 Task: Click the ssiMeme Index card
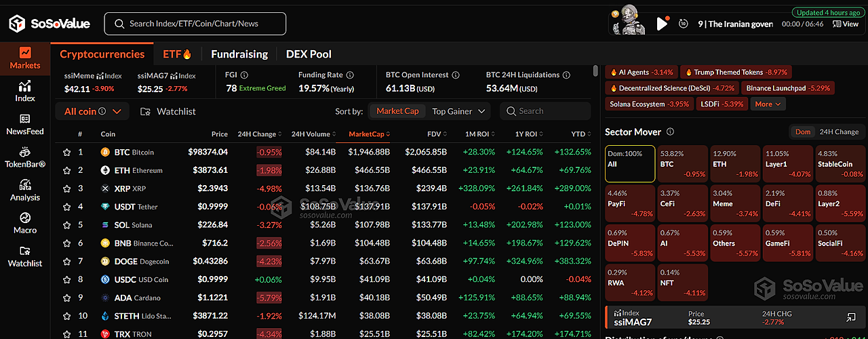click(94, 82)
